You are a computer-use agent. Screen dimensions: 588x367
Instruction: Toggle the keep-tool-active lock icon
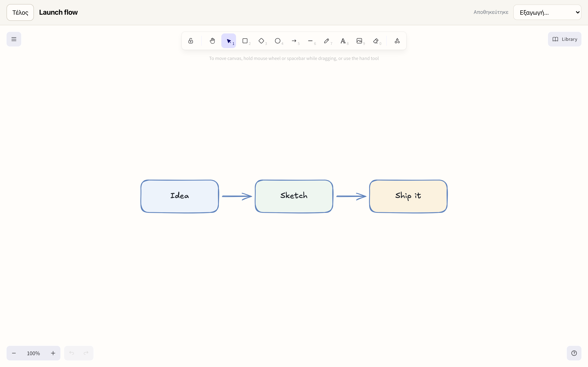click(x=191, y=41)
